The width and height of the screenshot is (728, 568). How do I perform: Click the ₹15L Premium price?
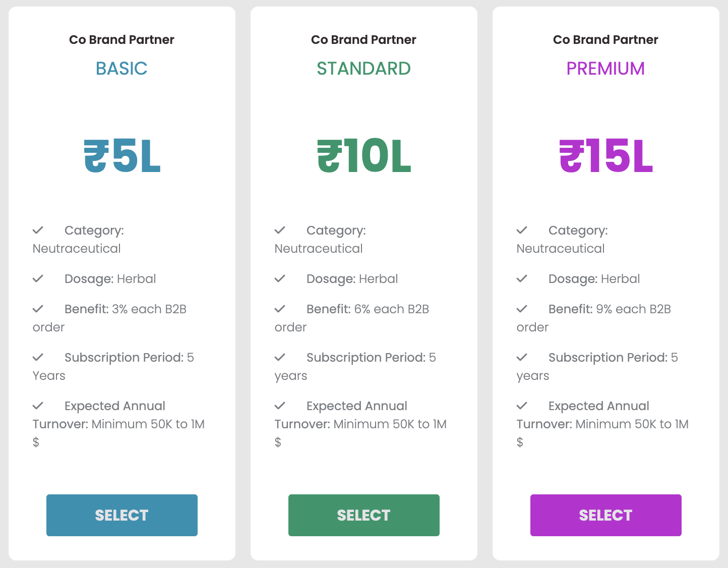click(x=606, y=156)
